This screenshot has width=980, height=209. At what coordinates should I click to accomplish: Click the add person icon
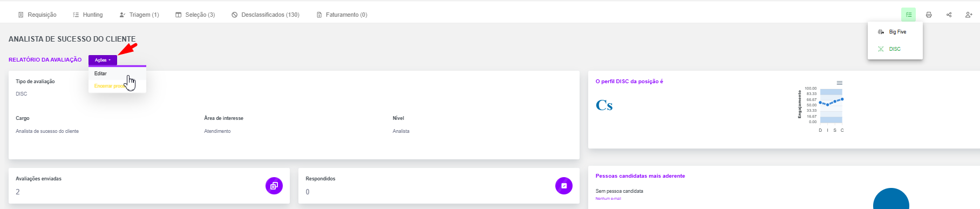click(969, 15)
